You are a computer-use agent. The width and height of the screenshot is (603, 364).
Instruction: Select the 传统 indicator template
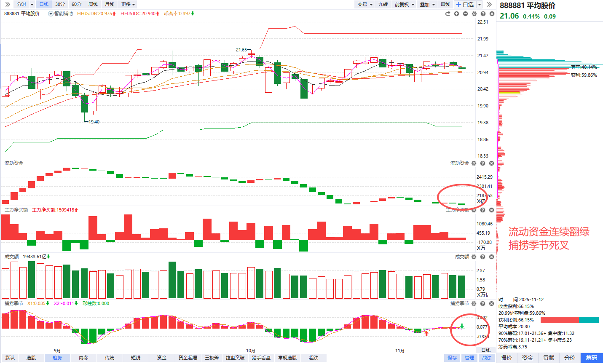110,358
